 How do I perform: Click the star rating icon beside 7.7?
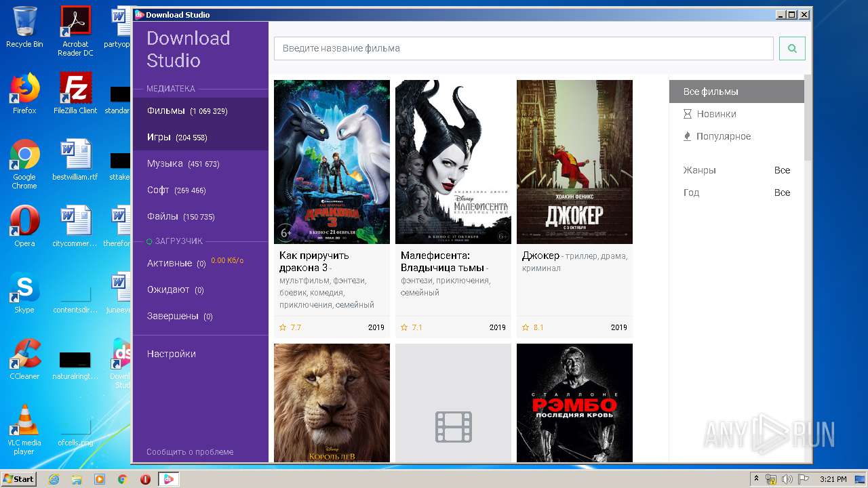[283, 327]
